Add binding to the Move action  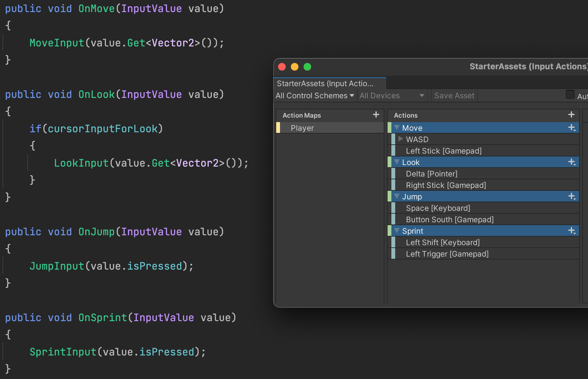point(571,128)
